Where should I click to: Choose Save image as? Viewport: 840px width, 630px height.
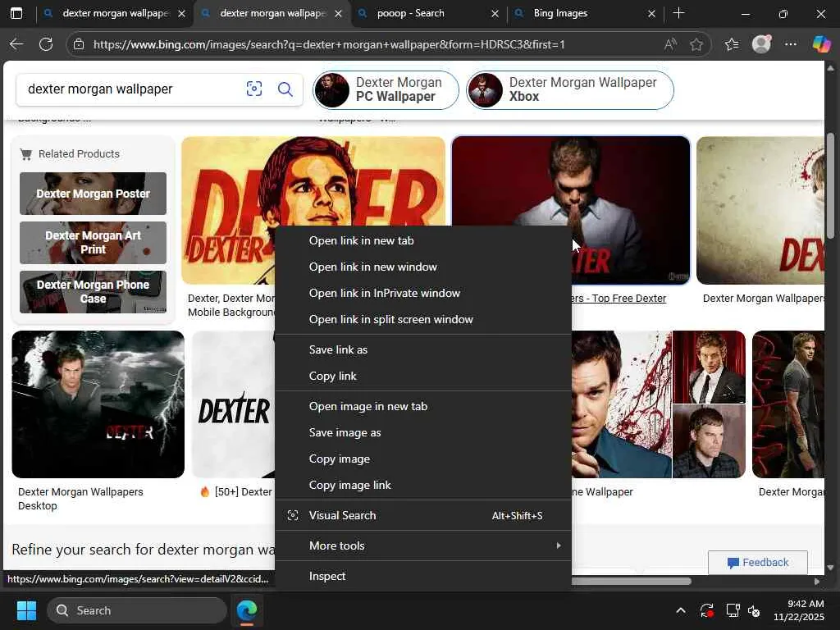(422, 432)
